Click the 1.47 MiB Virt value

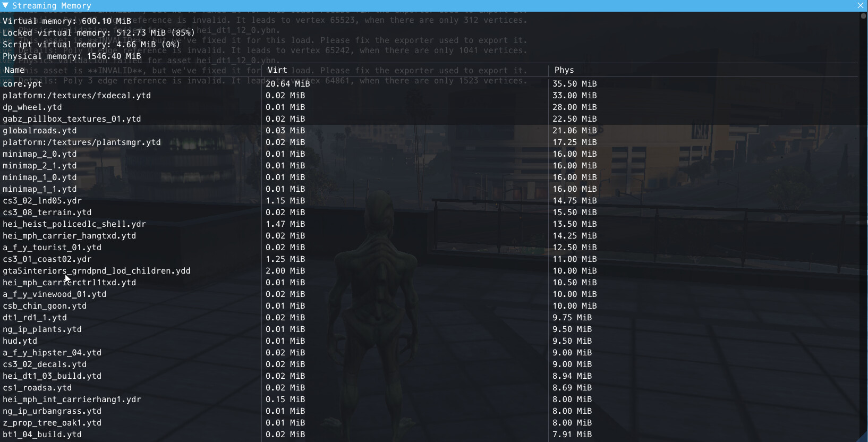[x=285, y=224]
